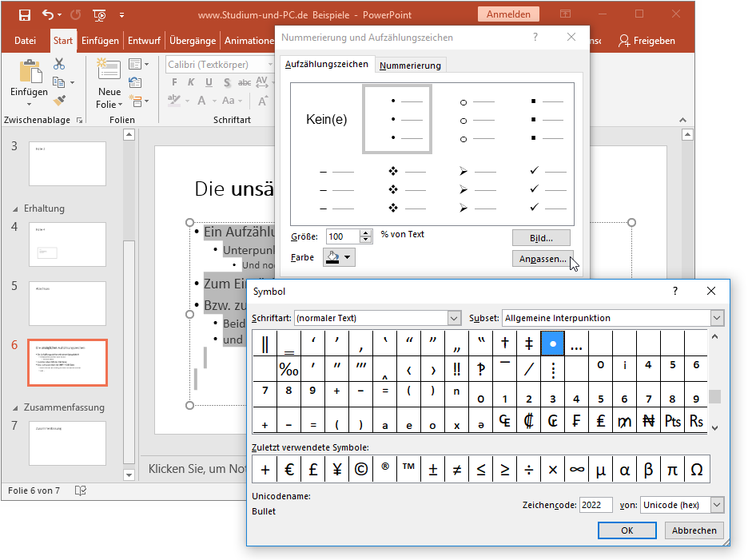Click help question mark in Symbol dialog
Screen dimensions: 748x560
tap(675, 291)
